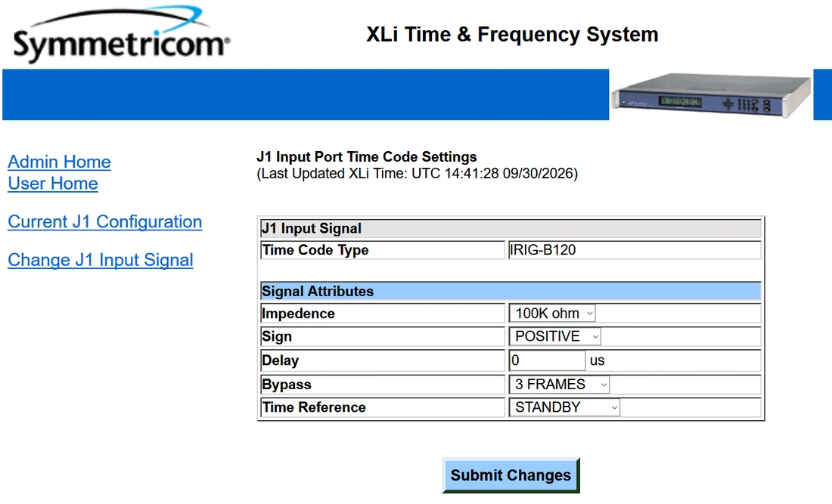832x504 pixels.
Task: Expand the Sign dropdown
Action: pyautogui.click(x=555, y=336)
